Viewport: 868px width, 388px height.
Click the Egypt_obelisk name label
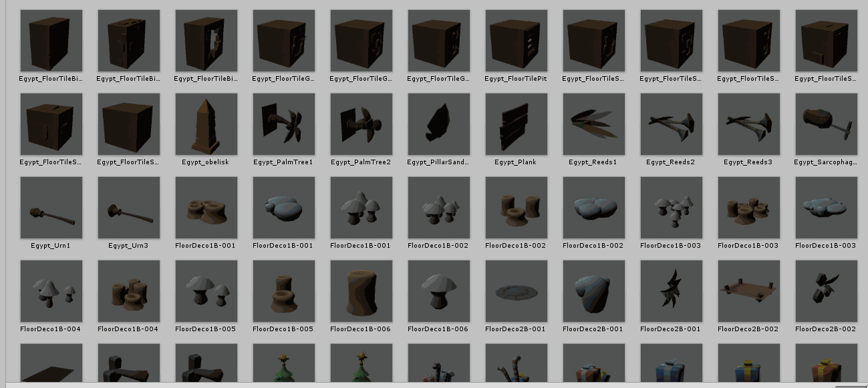(206, 162)
